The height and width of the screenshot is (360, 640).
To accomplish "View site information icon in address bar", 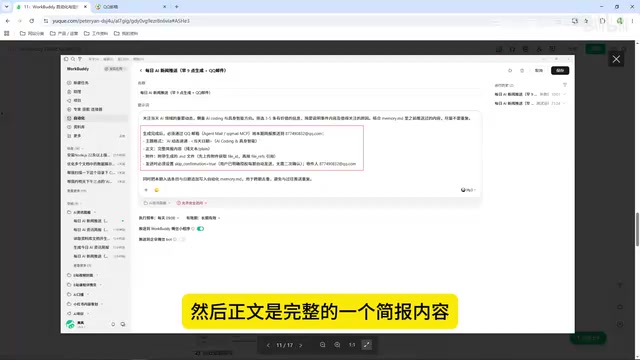I will tap(46, 21).
